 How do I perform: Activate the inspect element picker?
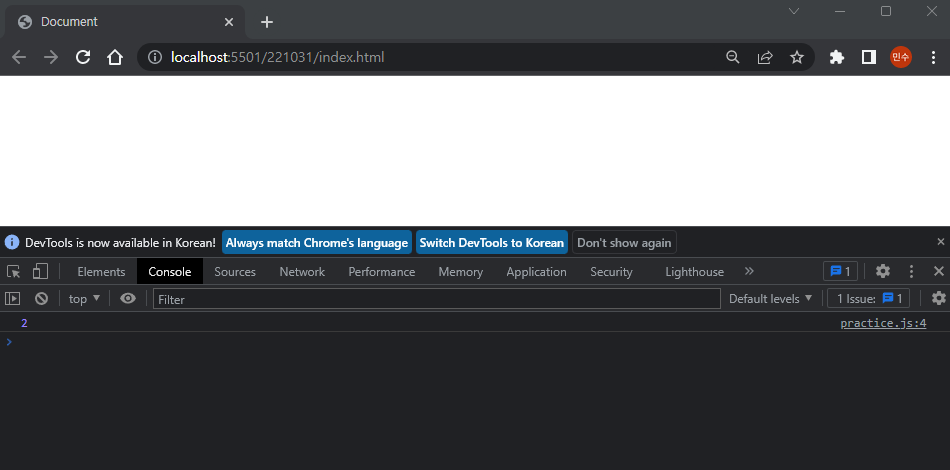click(x=13, y=271)
